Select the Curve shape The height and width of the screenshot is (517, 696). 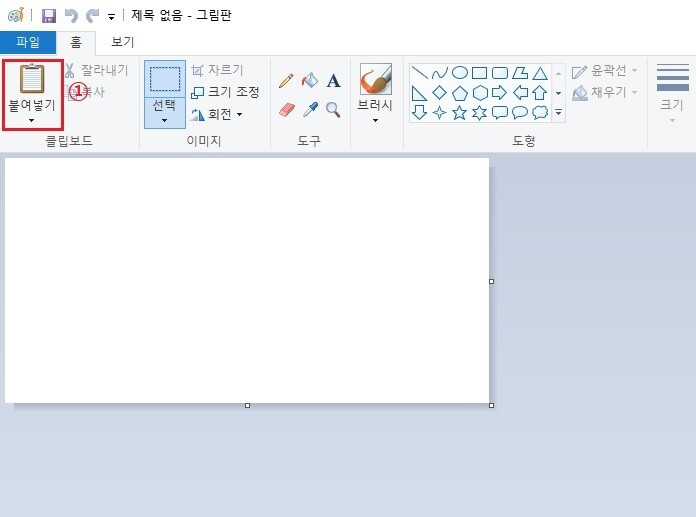[x=439, y=72]
